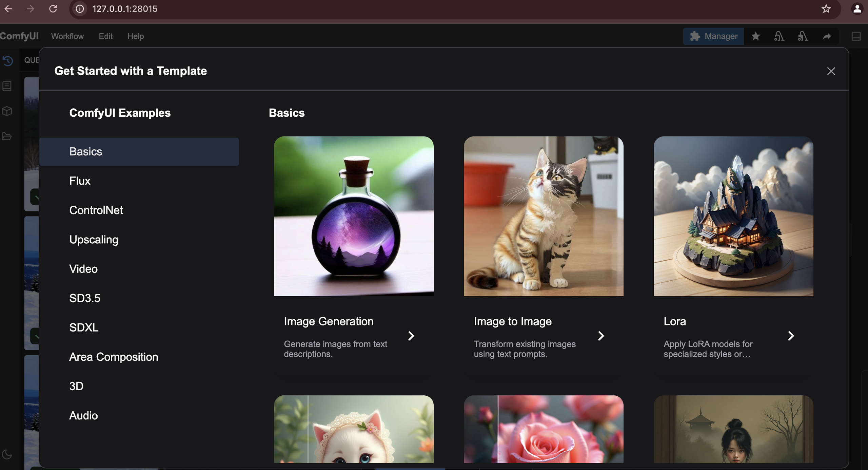Open the queue history sidebar icon
Screen dimensions: 868x470
click(x=7, y=61)
